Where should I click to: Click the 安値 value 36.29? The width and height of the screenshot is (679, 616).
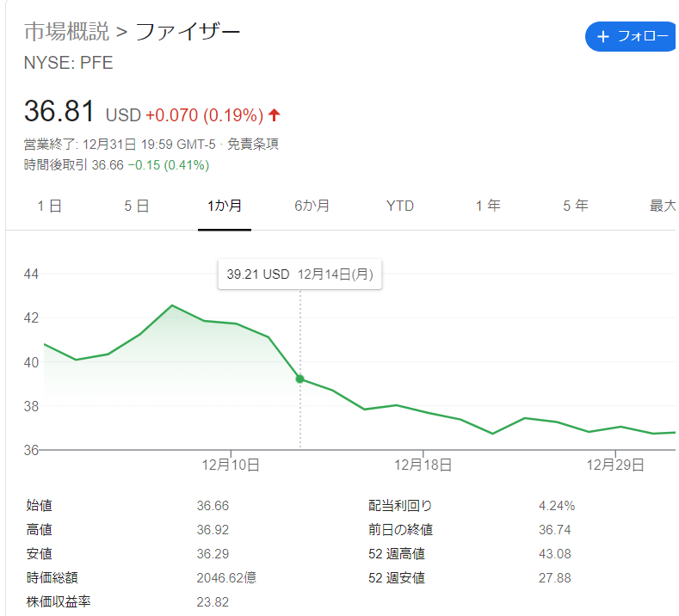click(x=213, y=554)
